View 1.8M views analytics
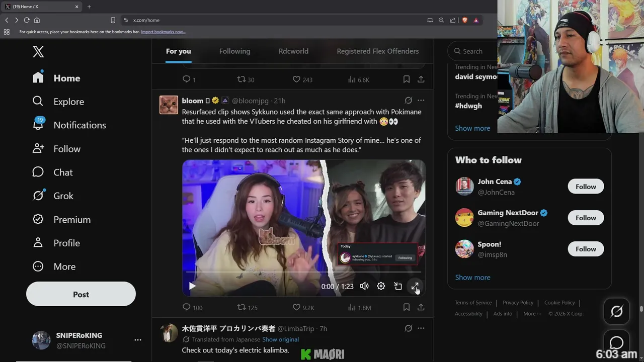The height and width of the screenshot is (362, 644). 360,307
